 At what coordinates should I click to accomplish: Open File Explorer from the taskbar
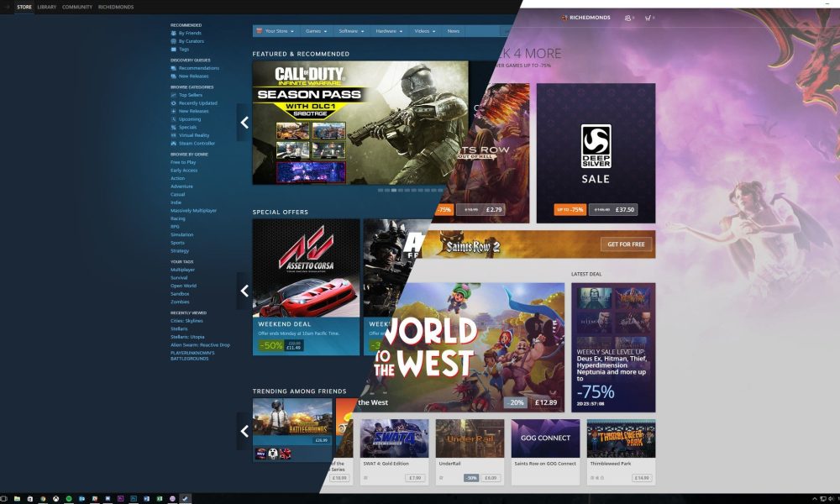pyautogui.click(x=17, y=499)
